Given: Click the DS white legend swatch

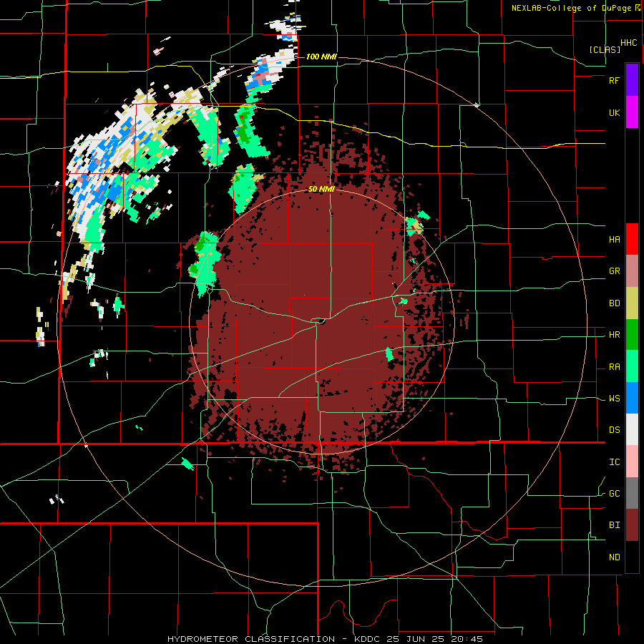Looking at the screenshot, I should coord(632,429).
